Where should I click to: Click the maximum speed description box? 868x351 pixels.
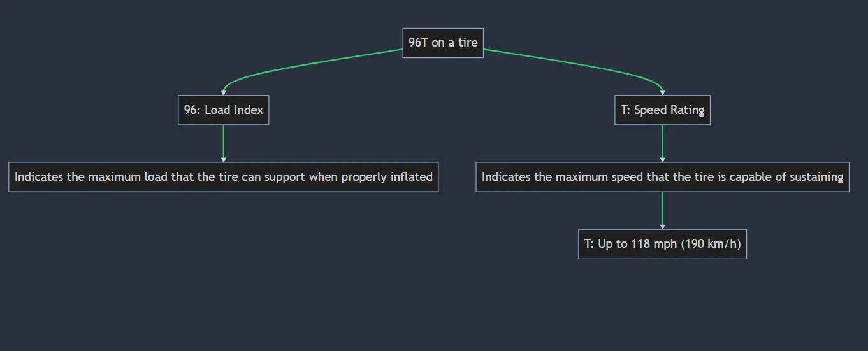coord(662,177)
